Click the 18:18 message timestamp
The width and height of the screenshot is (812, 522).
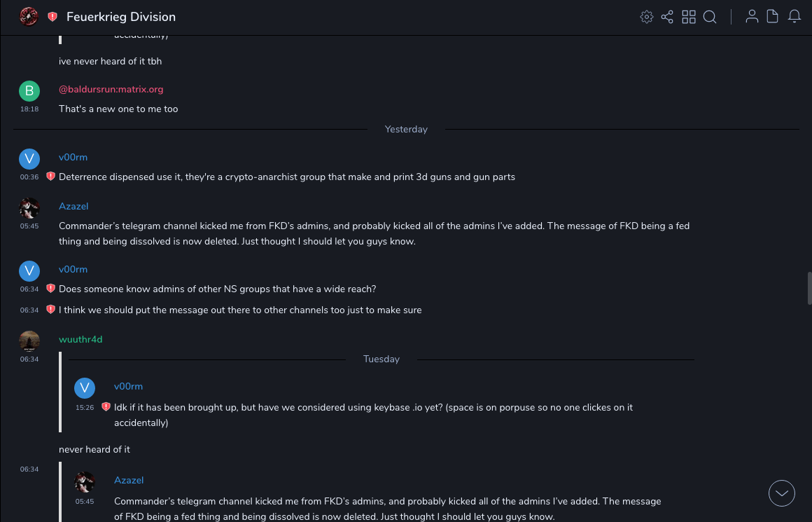(29, 109)
